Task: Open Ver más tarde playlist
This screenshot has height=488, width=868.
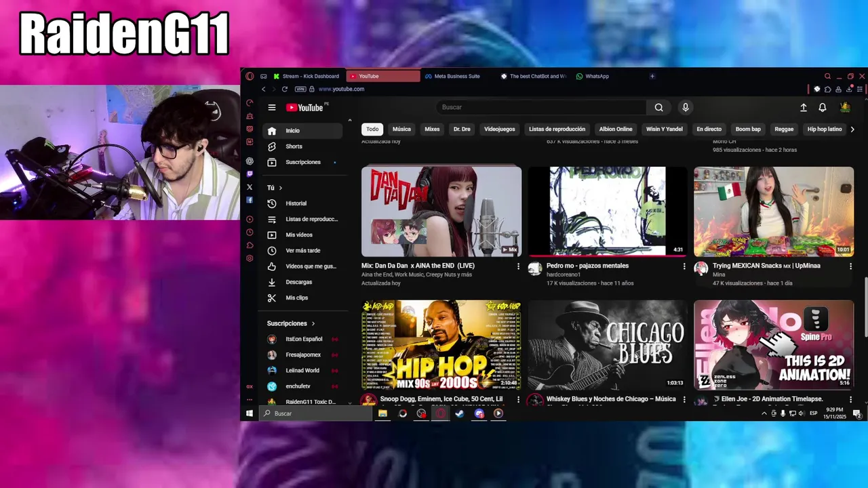Action: [302, 251]
